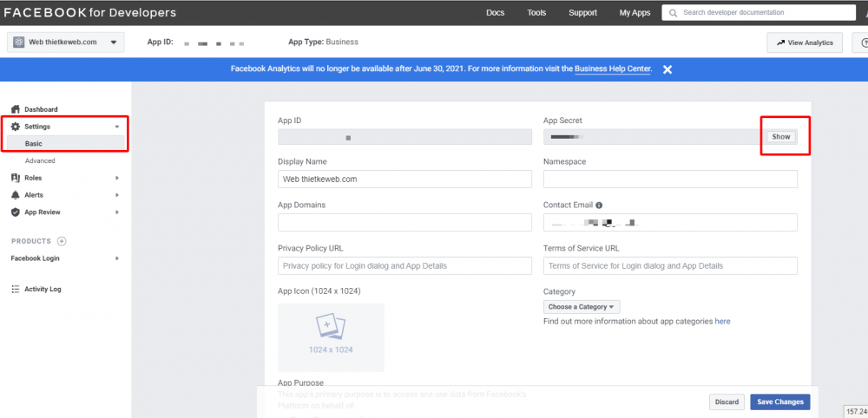Viewport: 868px width, 418px height.
Task: Click the Discard button
Action: pyautogui.click(x=727, y=402)
